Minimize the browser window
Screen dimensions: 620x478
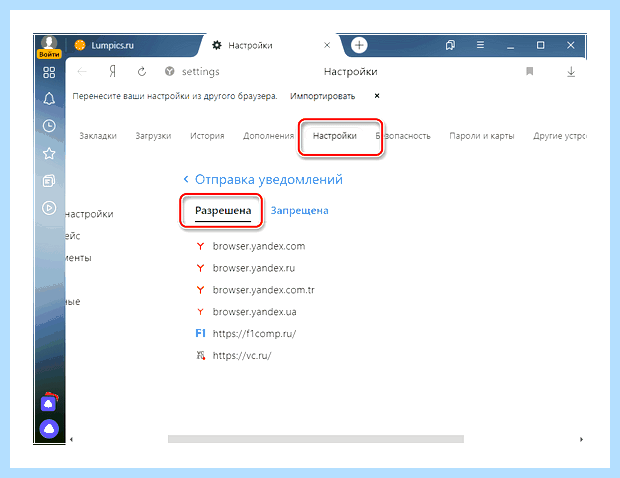[510, 46]
